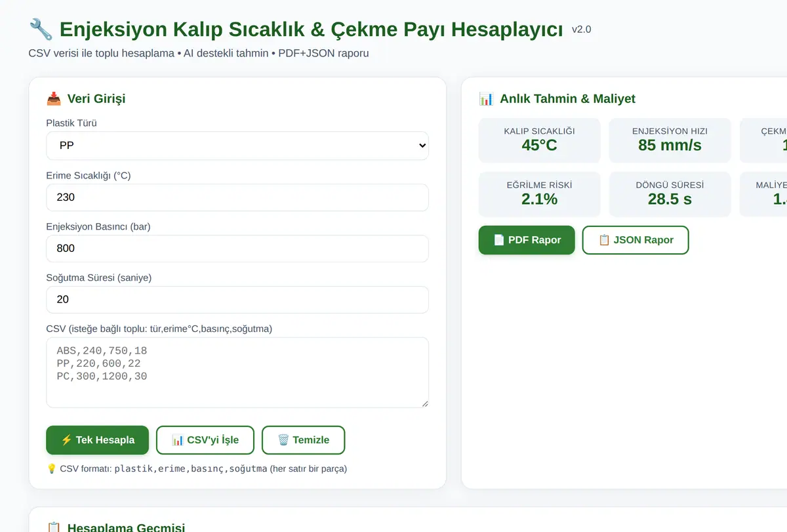This screenshot has width=787, height=532.
Task: Click the trash icon on Temizle
Action: coord(283,440)
